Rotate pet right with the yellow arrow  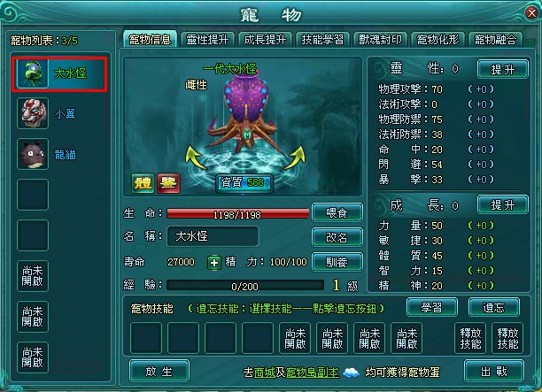click(x=294, y=158)
